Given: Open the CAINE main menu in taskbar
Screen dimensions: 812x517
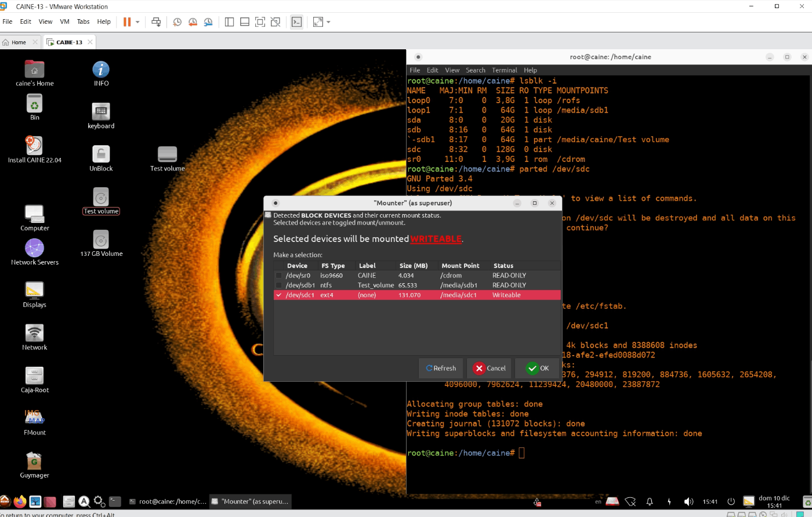Looking at the screenshot, I should click(5, 501).
